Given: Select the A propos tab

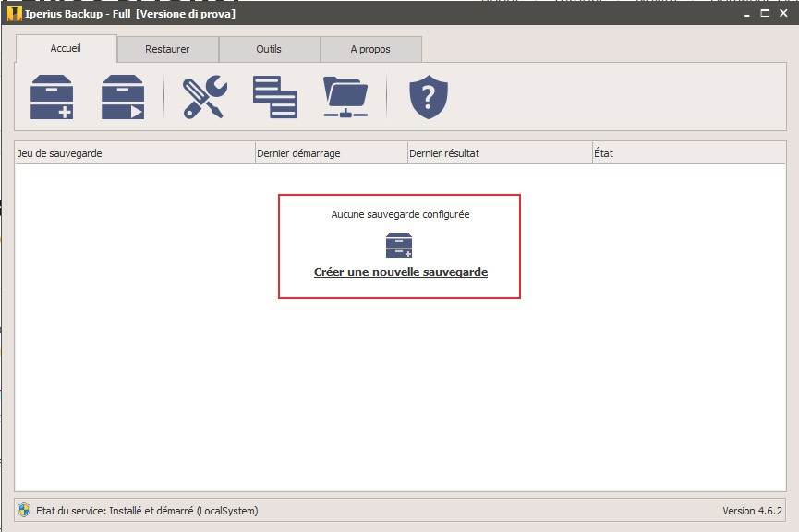Looking at the screenshot, I should pos(371,49).
